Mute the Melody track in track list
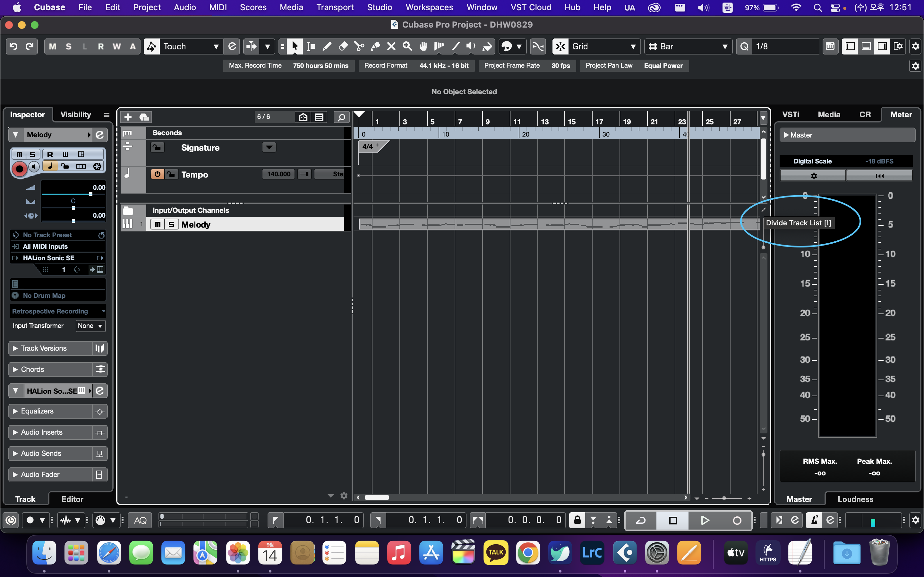Image resolution: width=924 pixels, height=577 pixels. coord(157,224)
